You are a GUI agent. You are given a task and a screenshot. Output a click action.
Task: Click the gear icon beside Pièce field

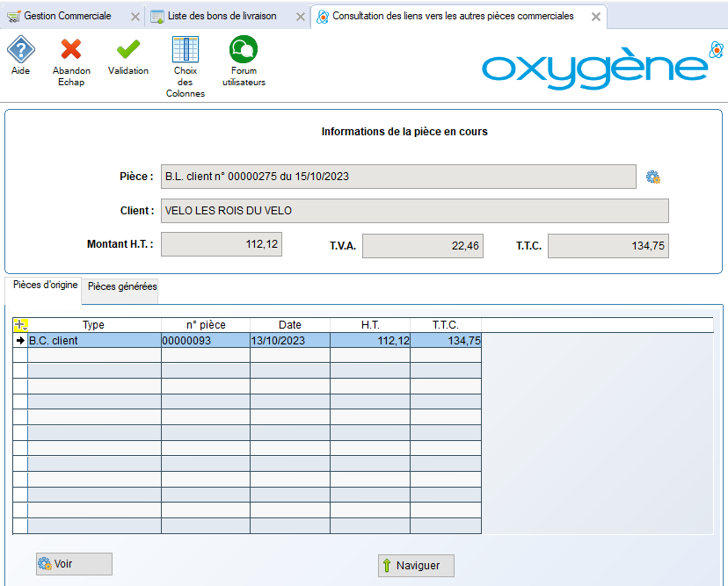pyautogui.click(x=652, y=177)
